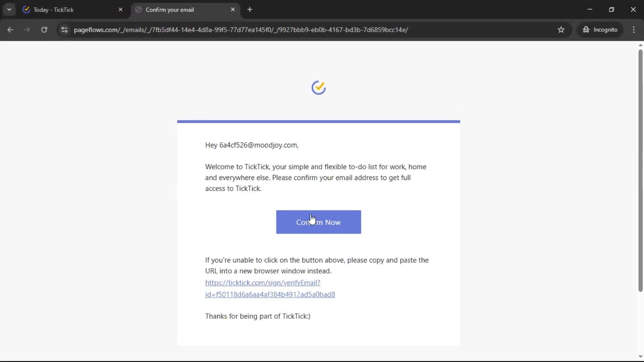Click the forward navigation arrow
This screenshot has width=644, height=362.
(x=27, y=29)
